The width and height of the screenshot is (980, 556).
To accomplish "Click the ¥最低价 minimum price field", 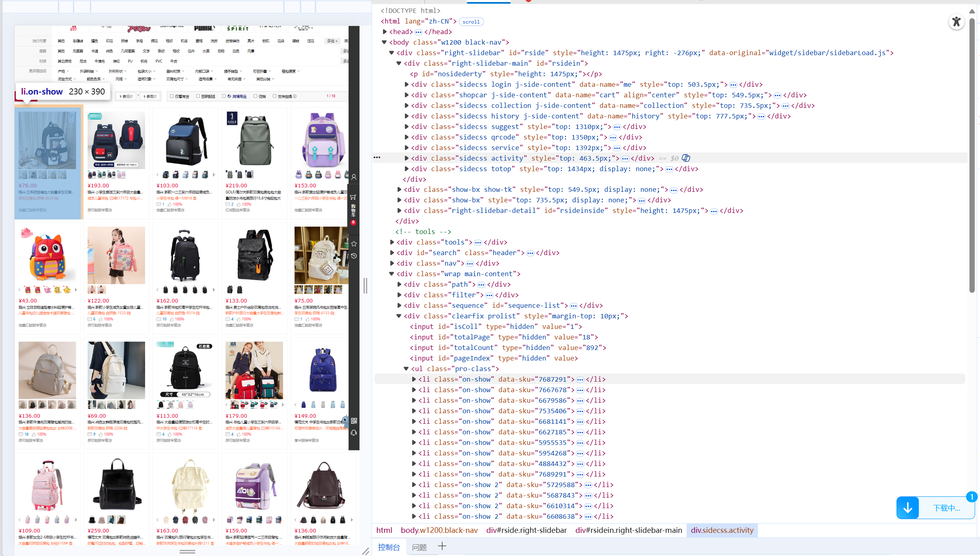I will click(126, 96).
